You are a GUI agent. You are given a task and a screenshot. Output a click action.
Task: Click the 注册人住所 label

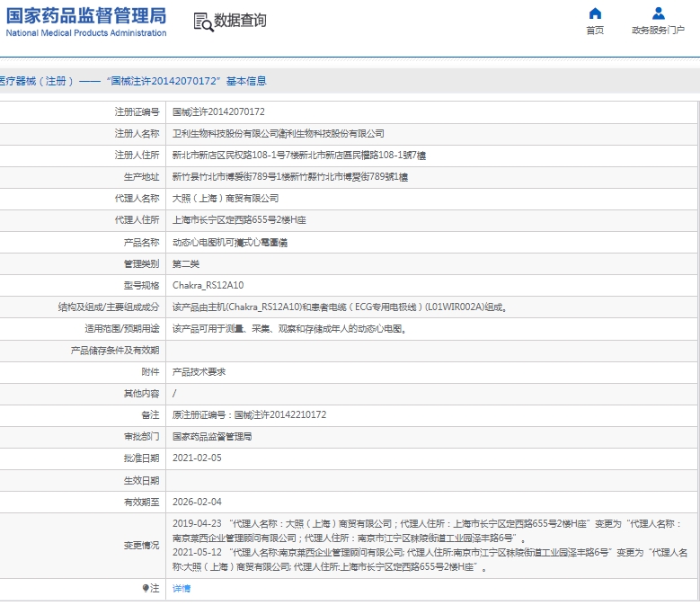tap(137, 155)
